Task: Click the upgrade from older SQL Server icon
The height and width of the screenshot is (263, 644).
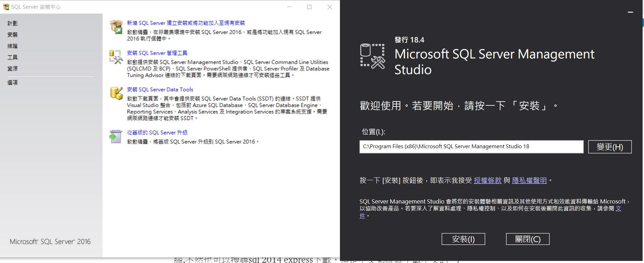Action: point(116,136)
